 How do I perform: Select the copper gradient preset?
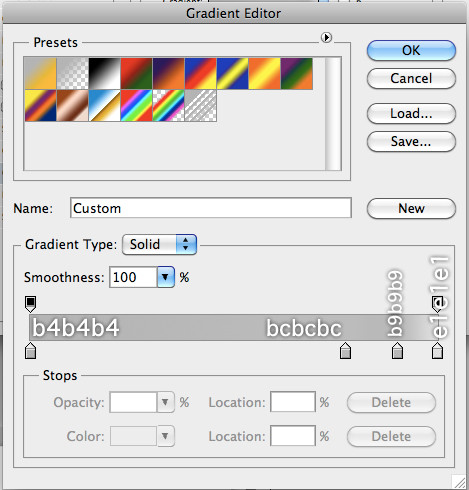tap(72, 105)
